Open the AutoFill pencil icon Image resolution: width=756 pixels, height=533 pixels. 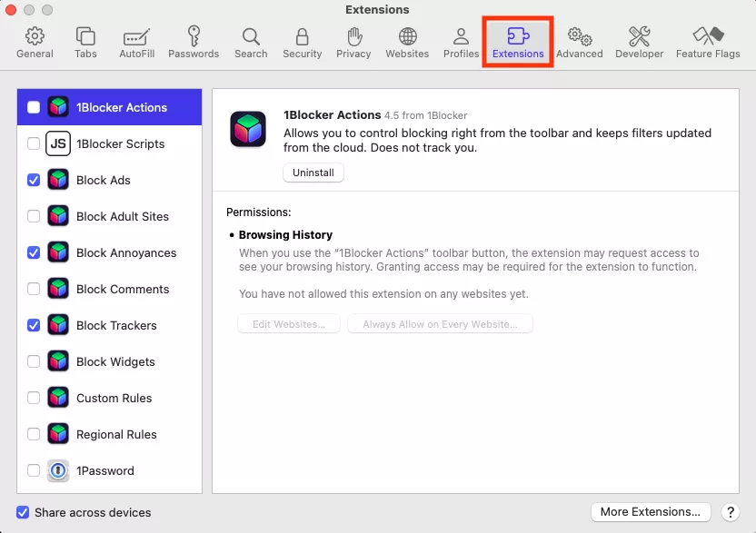pos(137,36)
